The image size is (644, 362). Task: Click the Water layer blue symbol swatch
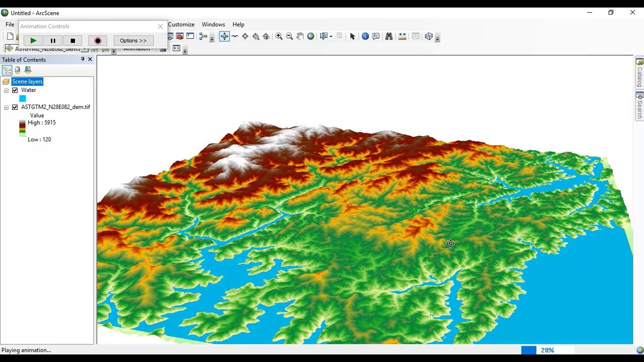(x=23, y=99)
